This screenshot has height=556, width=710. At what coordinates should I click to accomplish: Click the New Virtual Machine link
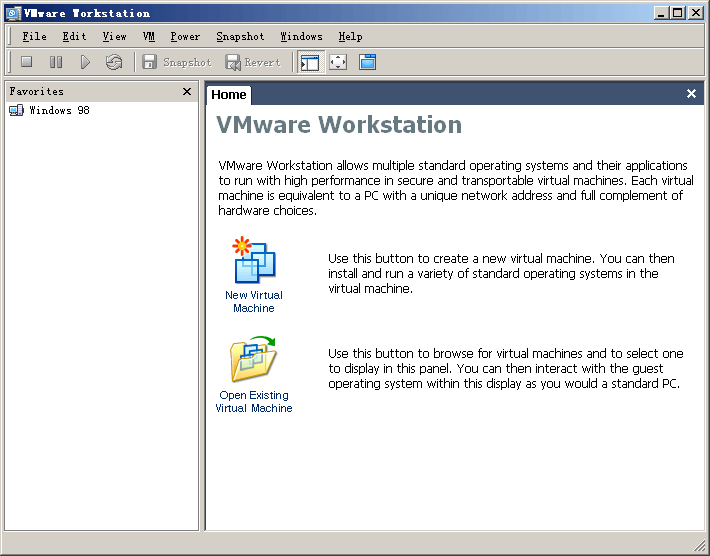pos(254,302)
